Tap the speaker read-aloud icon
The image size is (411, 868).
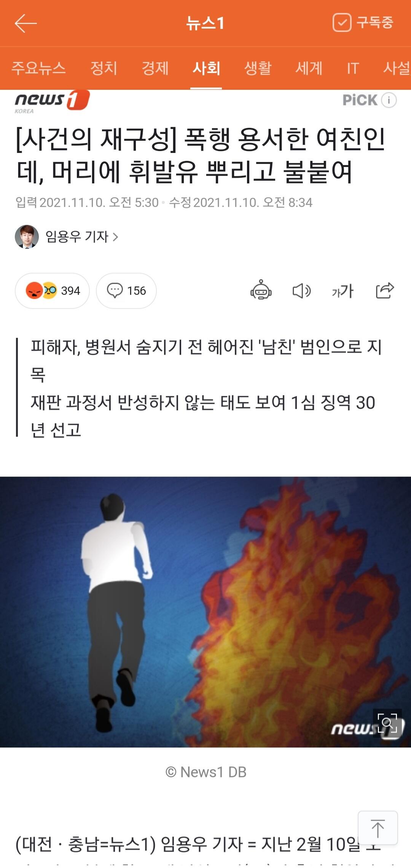tap(302, 291)
